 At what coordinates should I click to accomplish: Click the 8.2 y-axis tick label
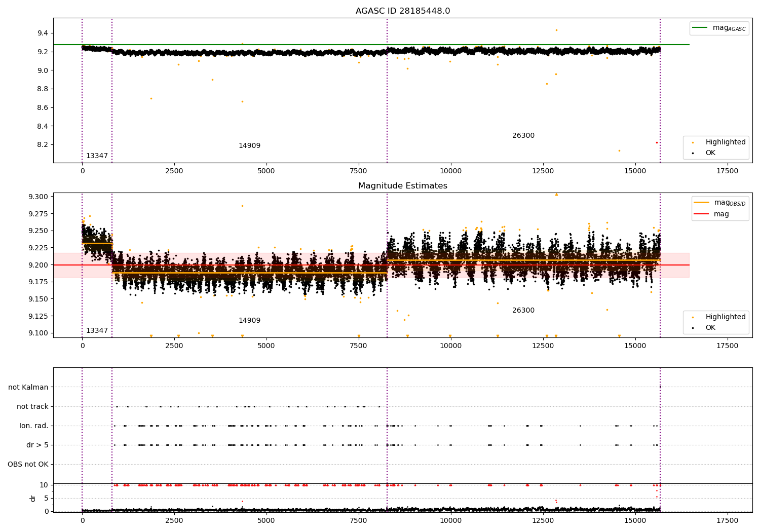43,145
